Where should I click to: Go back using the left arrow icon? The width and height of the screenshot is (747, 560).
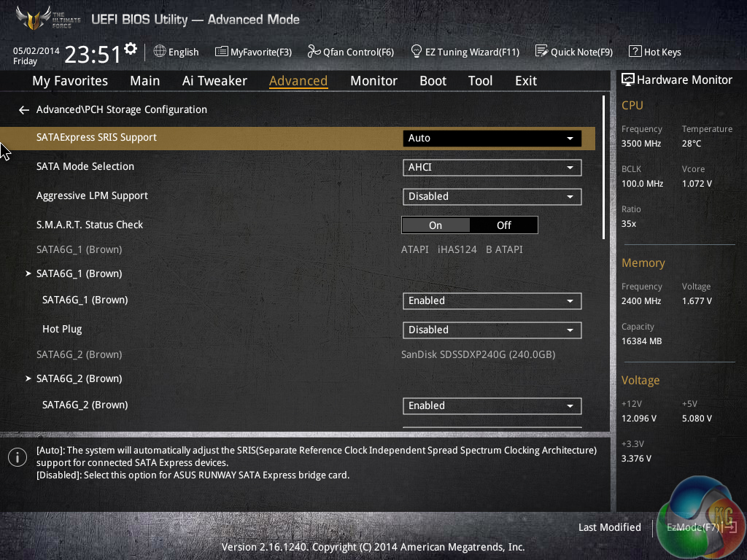24,110
